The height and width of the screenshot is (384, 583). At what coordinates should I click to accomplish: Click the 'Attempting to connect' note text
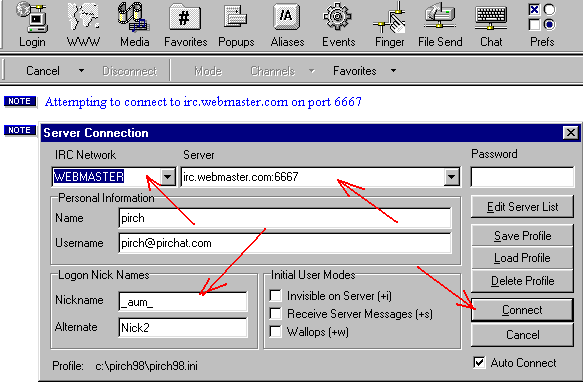(203, 102)
